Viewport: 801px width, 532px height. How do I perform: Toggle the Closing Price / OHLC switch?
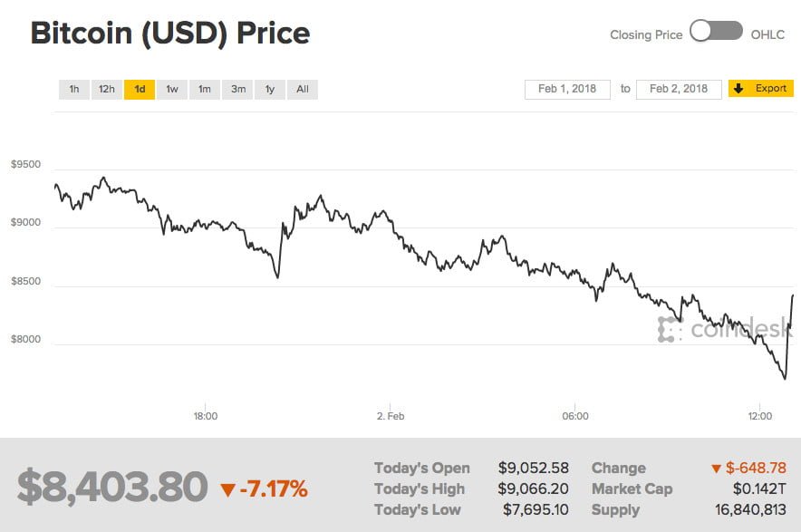(x=716, y=33)
